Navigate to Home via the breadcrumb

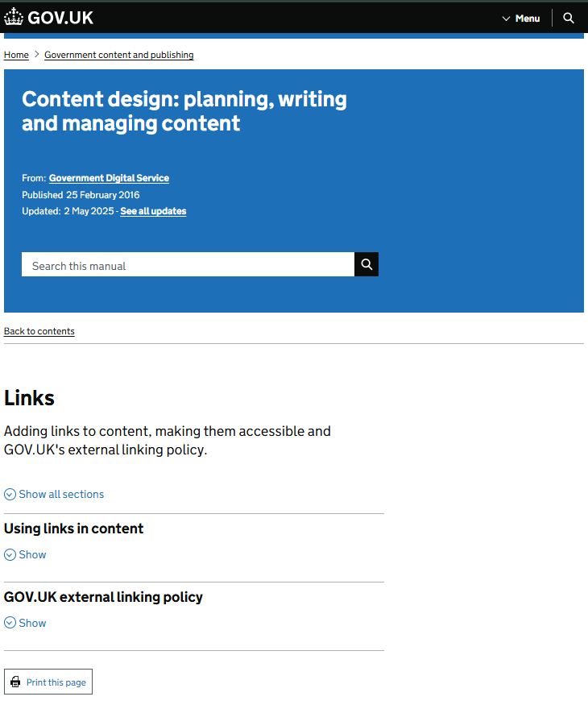[16, 55]
